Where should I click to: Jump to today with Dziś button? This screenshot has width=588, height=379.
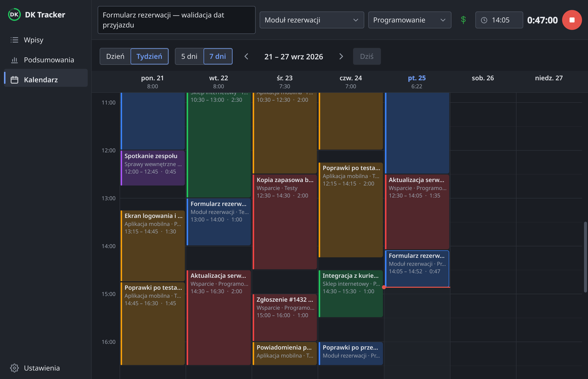coord(367,56)
